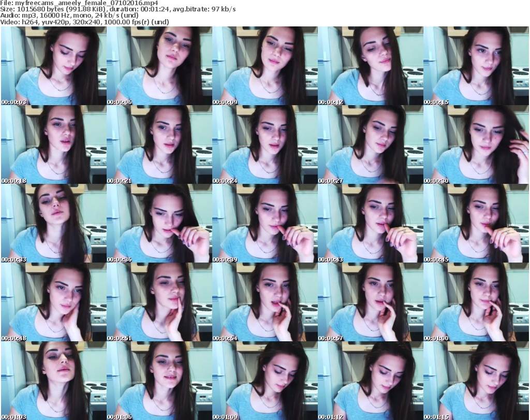Click the file name ending in 07102016.mp4

tap(86, 3)
